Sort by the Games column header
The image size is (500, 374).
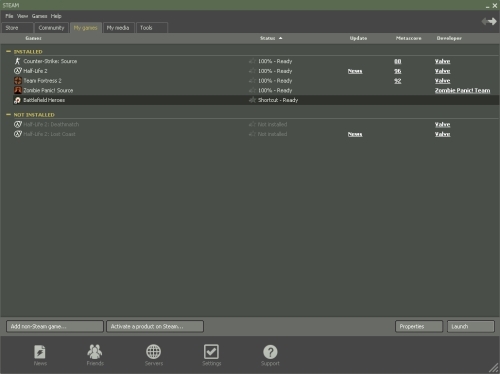(x=33, y=38)
